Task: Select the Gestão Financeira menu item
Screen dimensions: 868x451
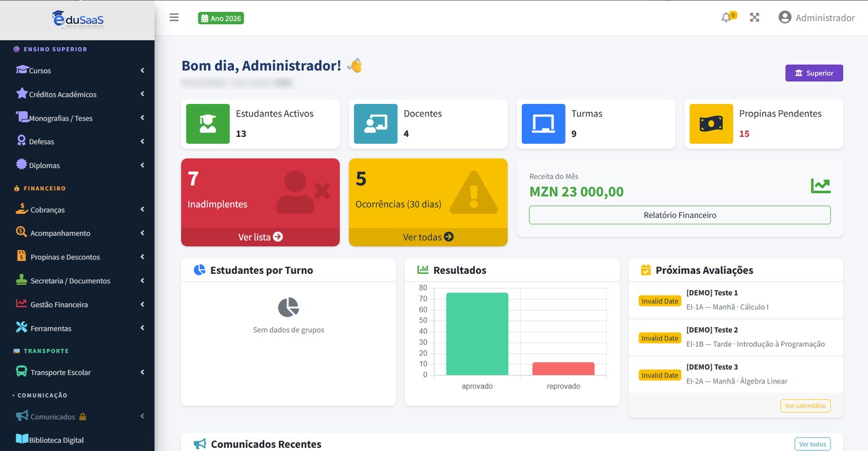Action: coord(77,304)
